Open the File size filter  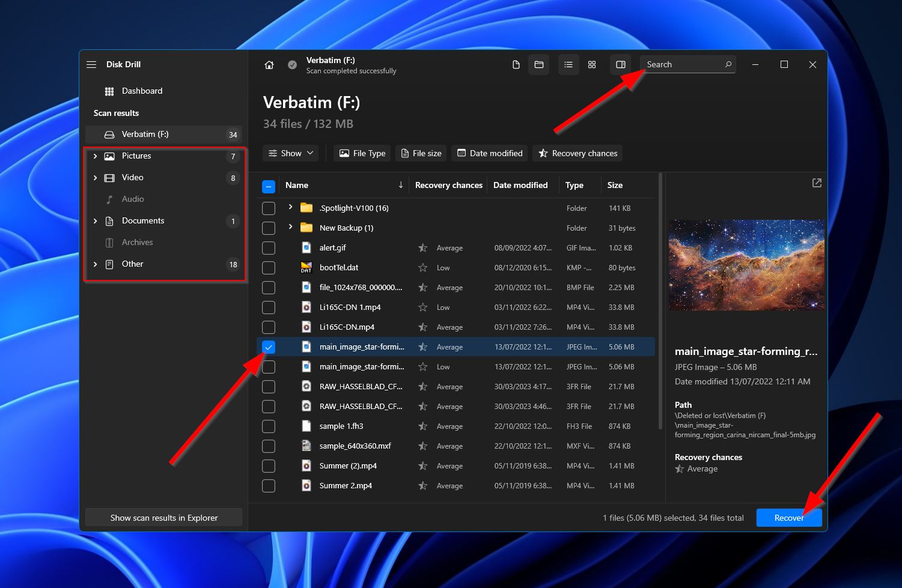tap(421, 153)
